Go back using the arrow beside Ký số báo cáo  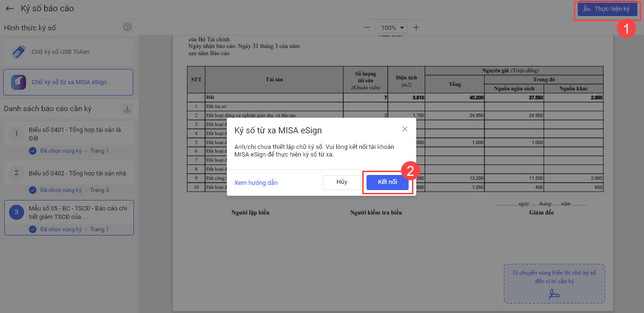9,9
